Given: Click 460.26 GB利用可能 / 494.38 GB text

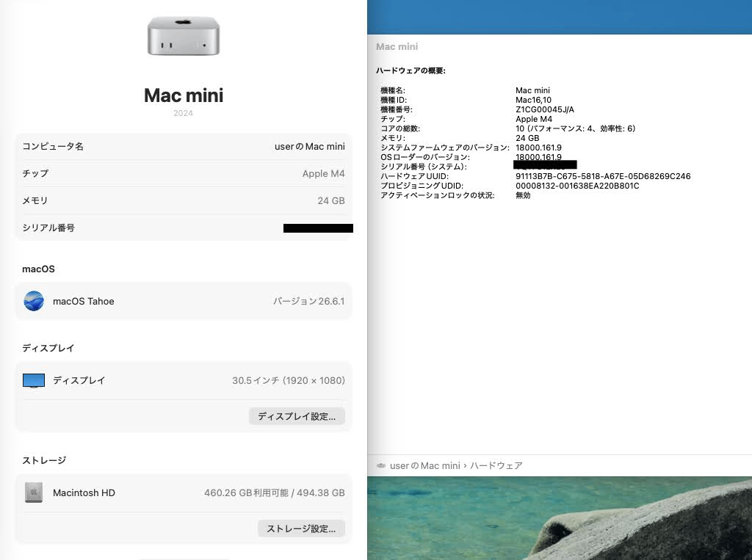Looking at the screenshot, I should (x=275, y=492).
